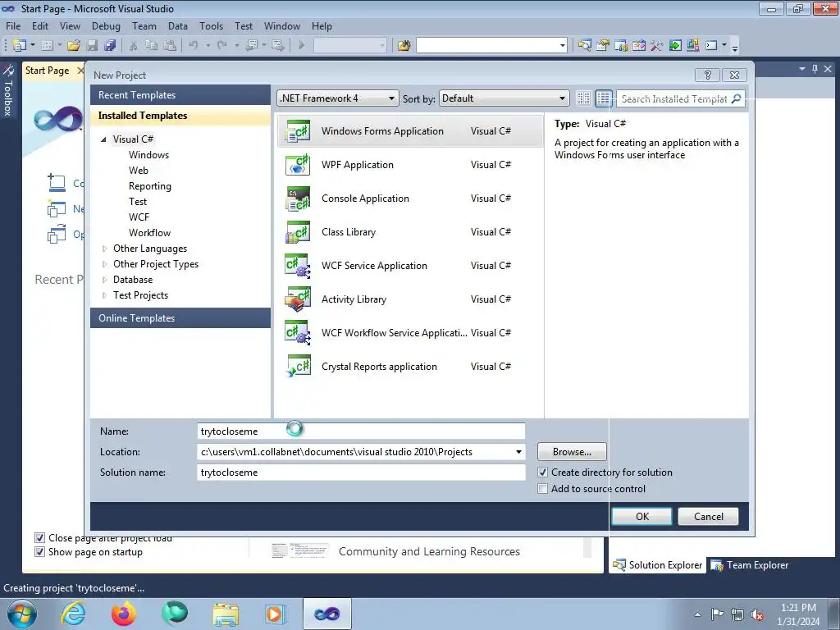Select the WPF Application template icon
The height and width of the screenshot is (630, 840).
tap(297, 164)
